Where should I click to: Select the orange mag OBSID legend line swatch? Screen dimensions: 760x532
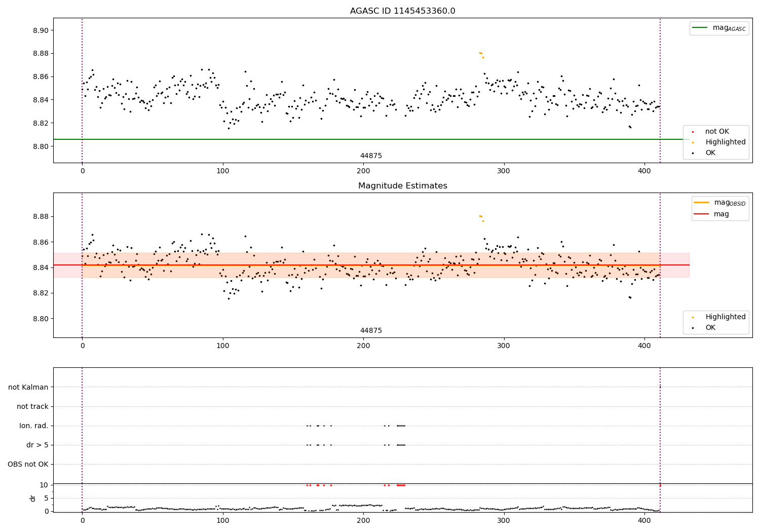pyautogui.click(x=702, y=203)
